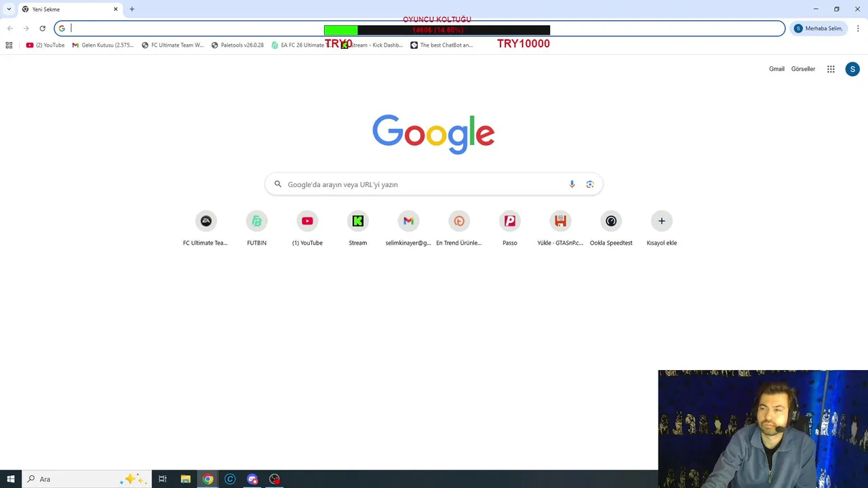Open Google apps grid icon
Image resolution: width=868 pixels, height=488 pixels.
pos(831,69)
